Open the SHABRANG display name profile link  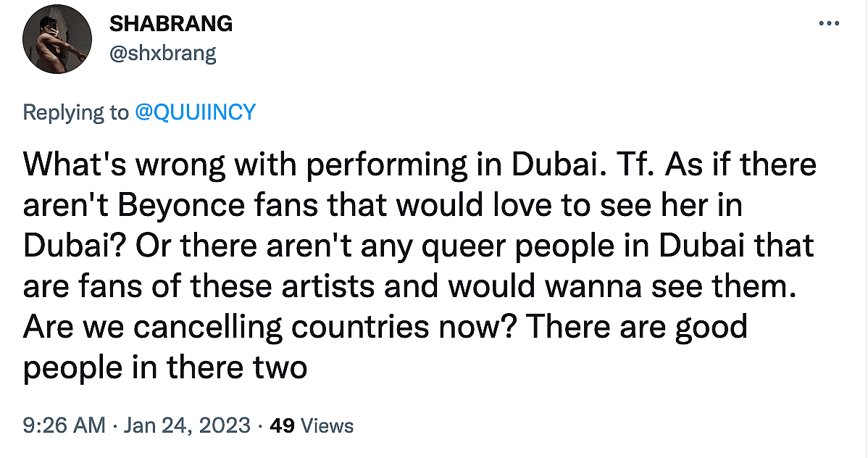coord(171,23)
